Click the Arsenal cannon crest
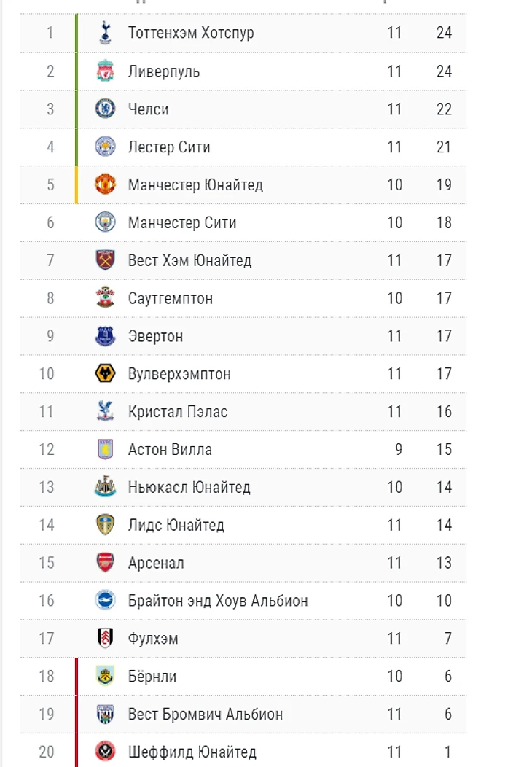This screenshot has width=532, height=767. (106, 563)
